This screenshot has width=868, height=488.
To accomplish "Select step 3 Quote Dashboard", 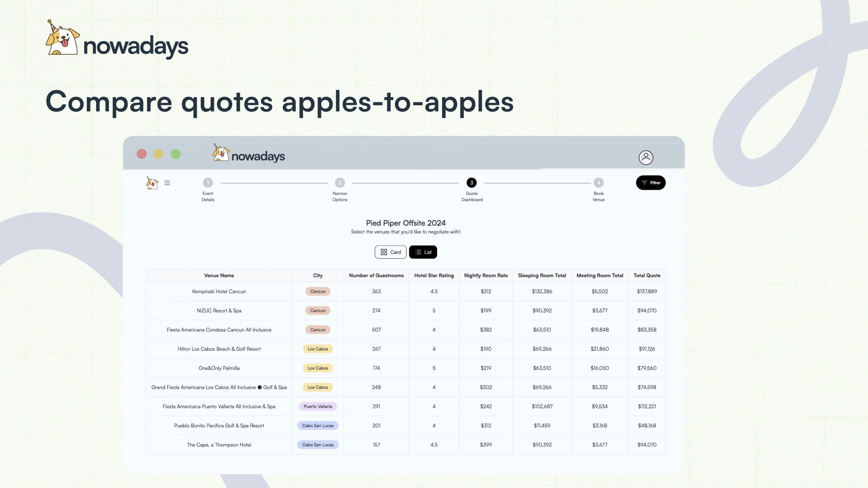I will (471, 183).
